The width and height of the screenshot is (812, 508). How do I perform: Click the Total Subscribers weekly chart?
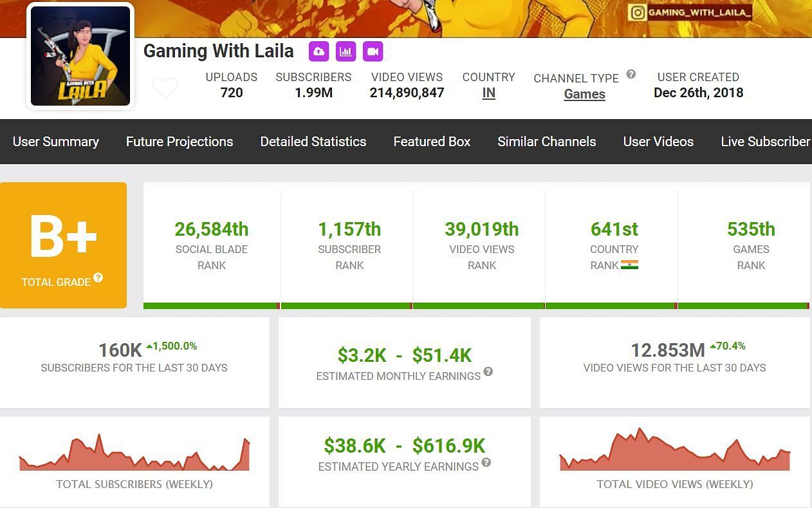tap(134, 454)
